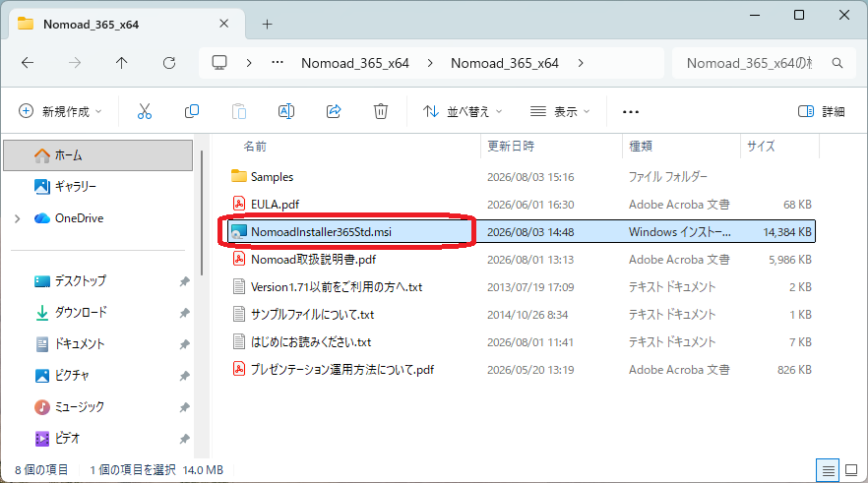Go up one folder level arrow
The image size is (868, 483).
coord(122,63)
